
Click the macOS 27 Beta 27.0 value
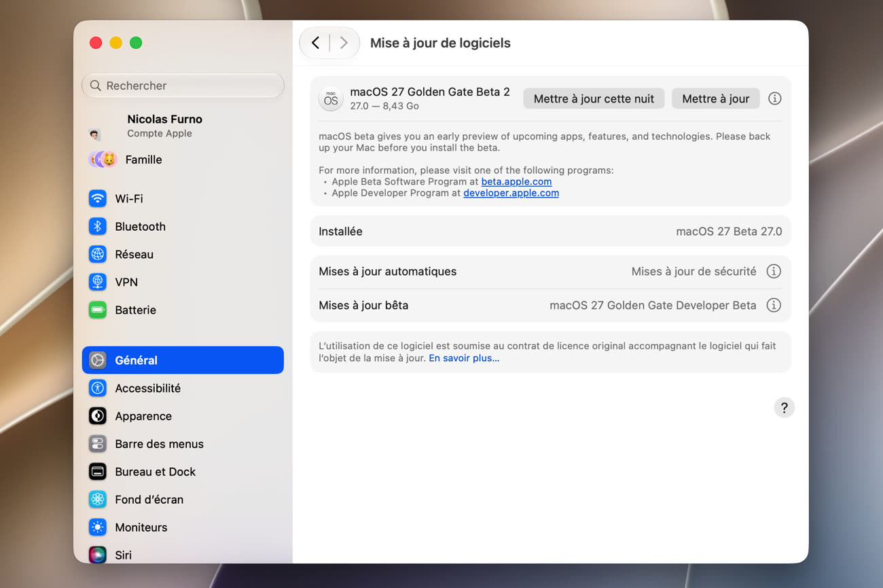pyautogui.click(x=729, y=231)
